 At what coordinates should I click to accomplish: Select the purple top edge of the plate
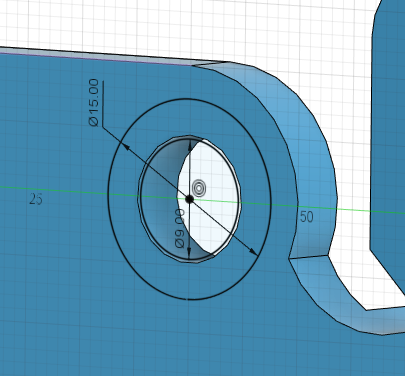pos(97,58)
